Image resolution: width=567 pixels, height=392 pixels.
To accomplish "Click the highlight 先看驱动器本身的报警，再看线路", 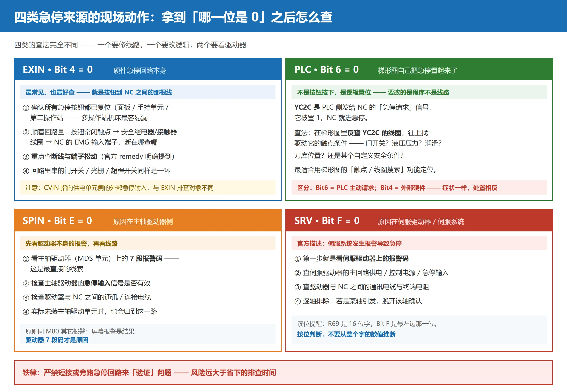I will [x=147, y=243].
